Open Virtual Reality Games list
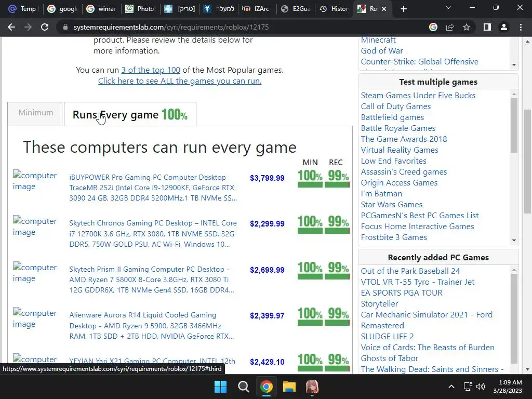 [x=400, y=150]
